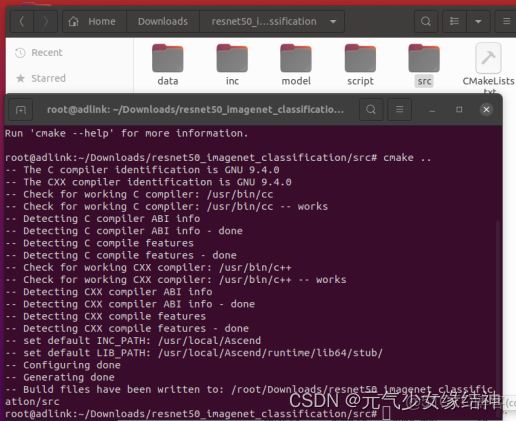Screen dimensions: 516x421
Task: Click the 'set default LIB_PATH' line
Action: point(194,353)
